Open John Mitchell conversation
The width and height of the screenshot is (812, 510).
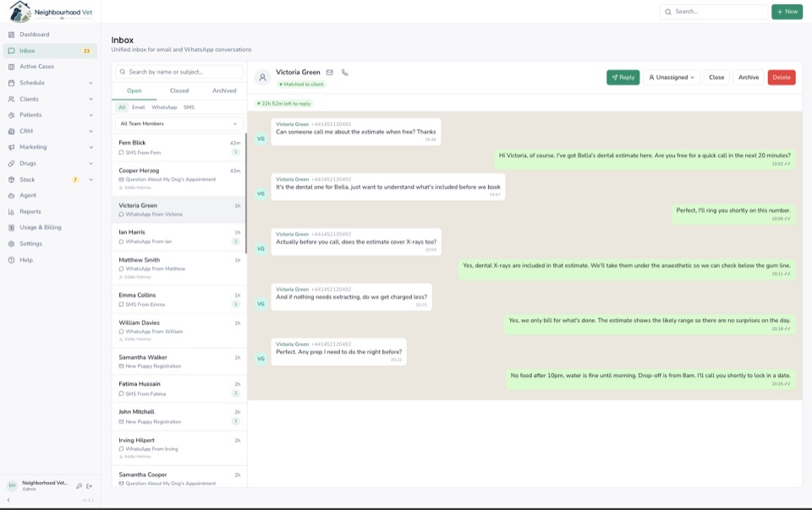coord(179,417)
